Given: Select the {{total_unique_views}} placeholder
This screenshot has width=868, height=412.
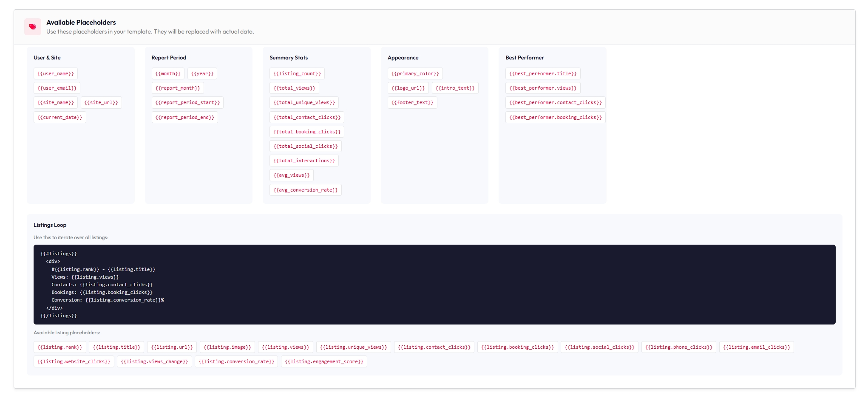Looking at the screenshot, I should [304, 102].
